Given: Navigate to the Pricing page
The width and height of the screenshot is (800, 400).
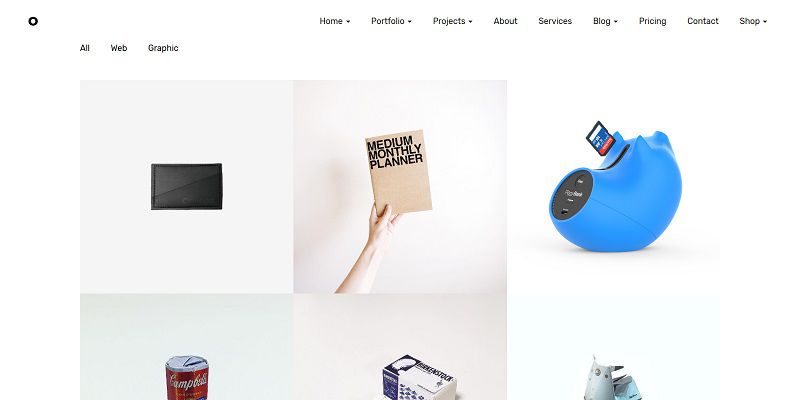Looking at the screenshot, I should 653,21.
